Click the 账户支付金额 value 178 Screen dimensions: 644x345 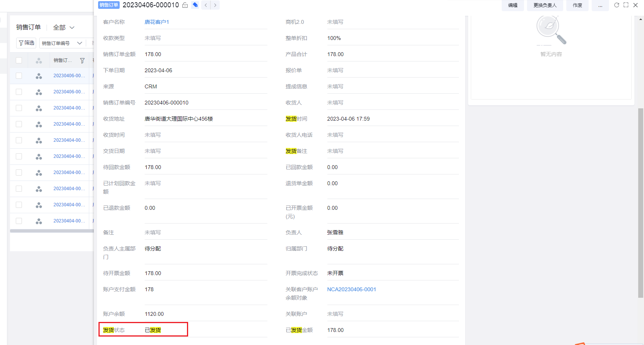149,289
